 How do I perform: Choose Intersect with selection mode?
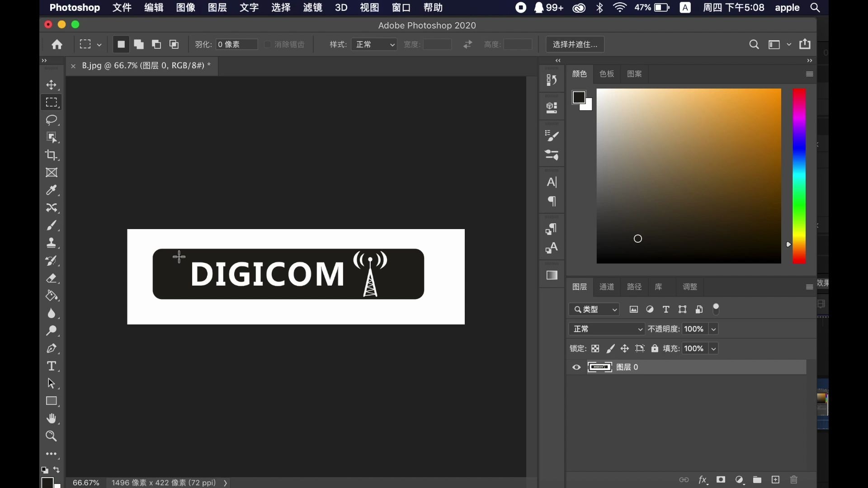[x=174, y=44]
